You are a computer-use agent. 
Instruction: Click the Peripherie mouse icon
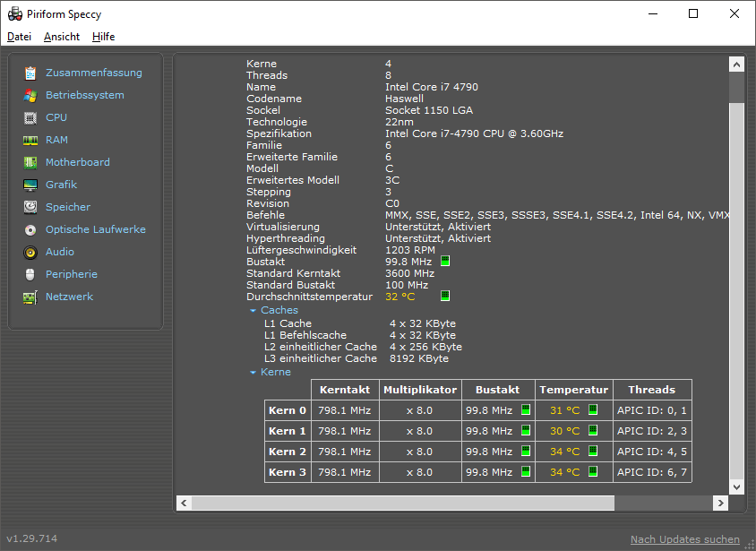(x=30, y=274)
